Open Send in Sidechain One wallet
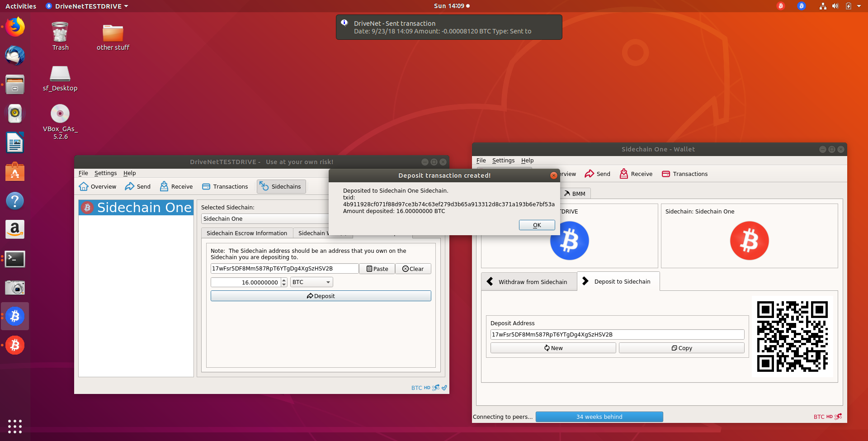 click(597, 174)
